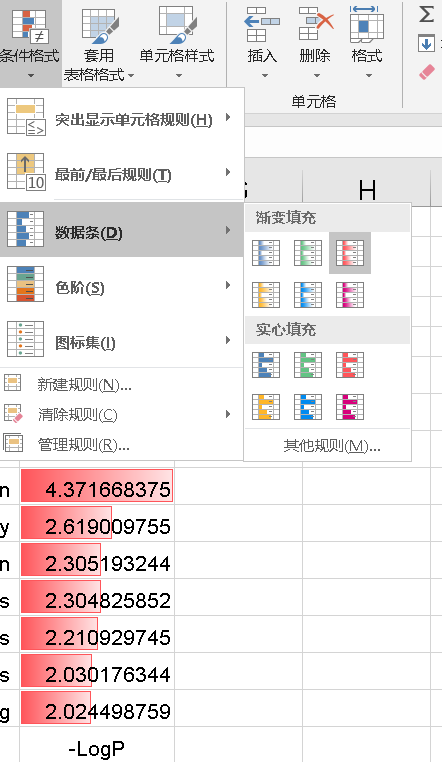Expand the 格式 dropdown arrow
This screenshot has width=442, height=762.
tap(369, 76)
